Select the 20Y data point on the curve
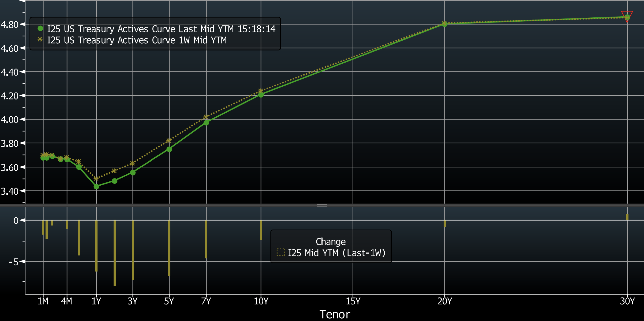The width and height of the screenshot is (644, 321). [x=444, y=24]
